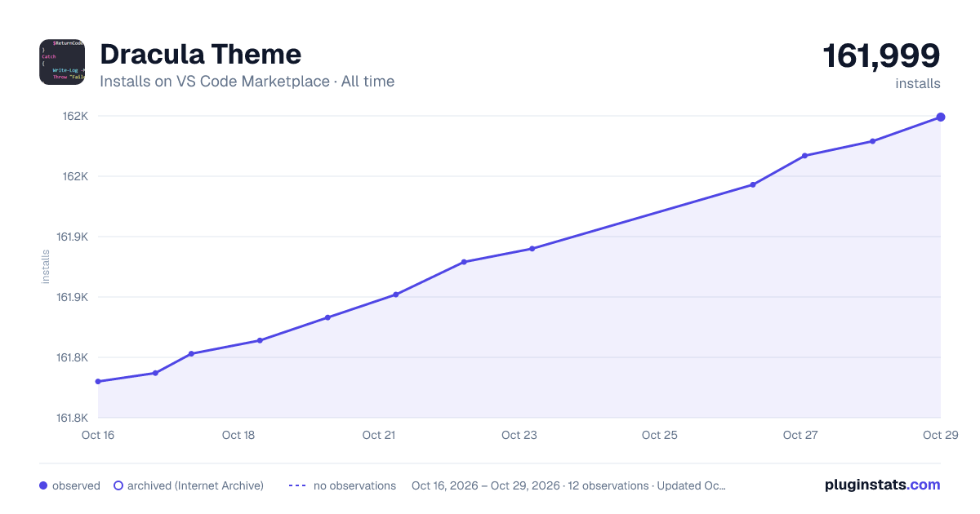Click the Oct 18 axis label

(238, 435)
